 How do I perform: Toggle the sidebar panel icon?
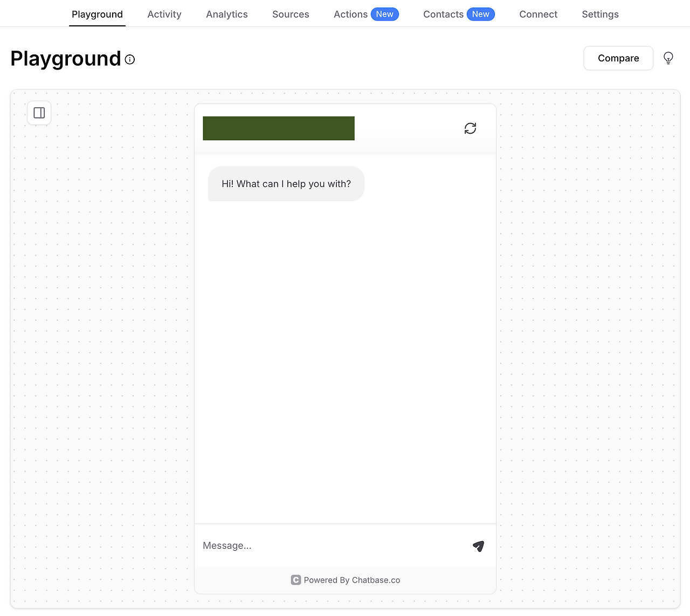click(x=39, y=113)
